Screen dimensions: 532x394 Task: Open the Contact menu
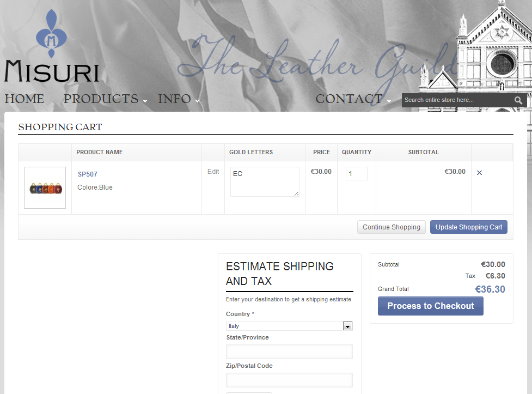click(349, 99)
